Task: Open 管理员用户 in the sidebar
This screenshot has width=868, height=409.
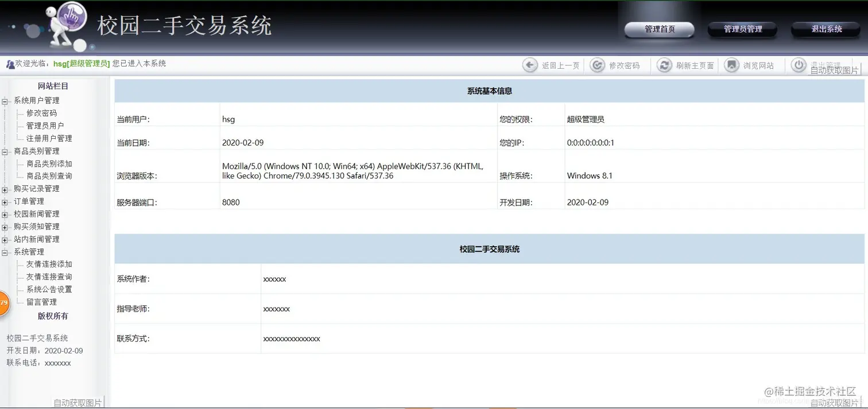Action: click(45, 126)
